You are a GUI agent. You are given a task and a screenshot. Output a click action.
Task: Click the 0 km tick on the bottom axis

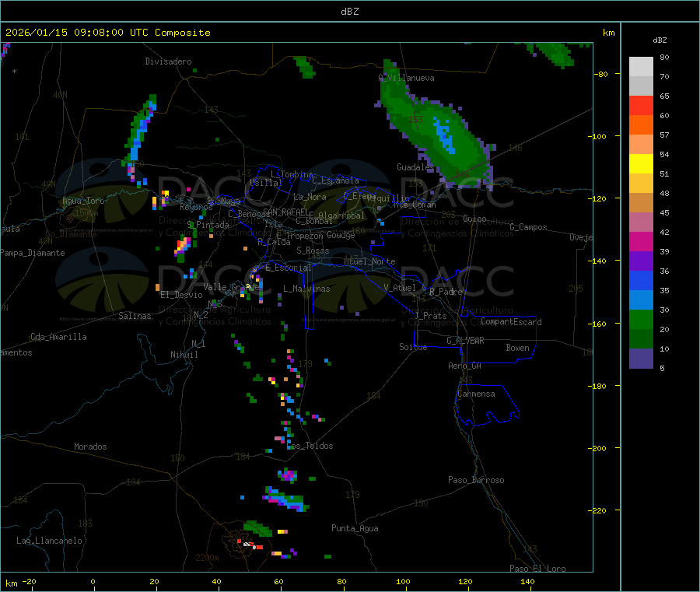tap(93, 581)
